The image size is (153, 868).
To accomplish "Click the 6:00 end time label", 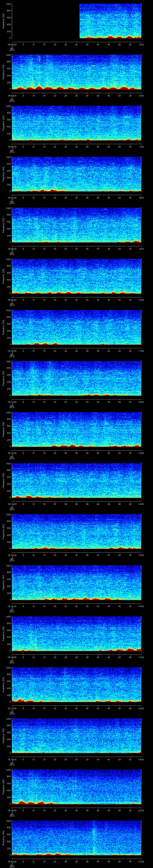I will pos(141,96).
